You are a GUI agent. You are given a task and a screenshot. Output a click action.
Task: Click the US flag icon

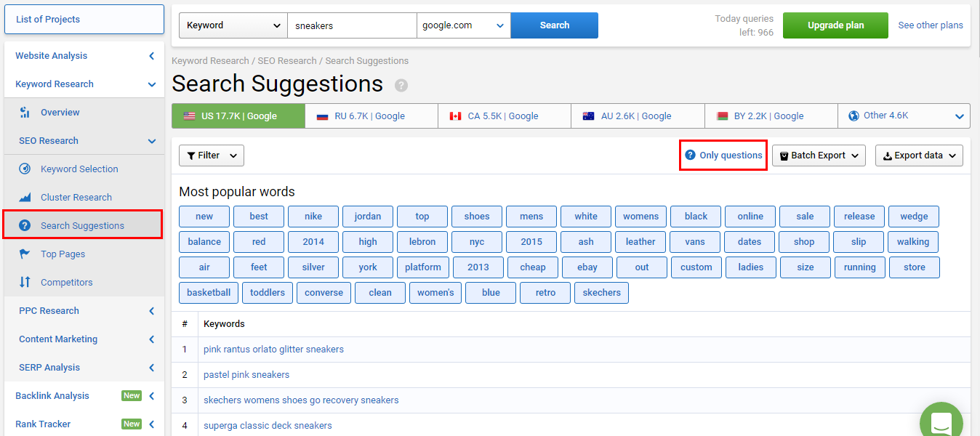190,116
